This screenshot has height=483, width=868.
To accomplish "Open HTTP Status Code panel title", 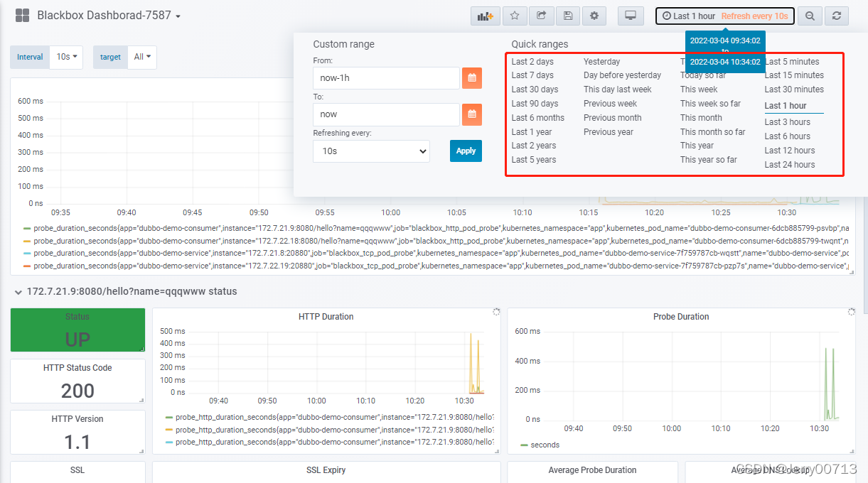I will pos(77,368).
